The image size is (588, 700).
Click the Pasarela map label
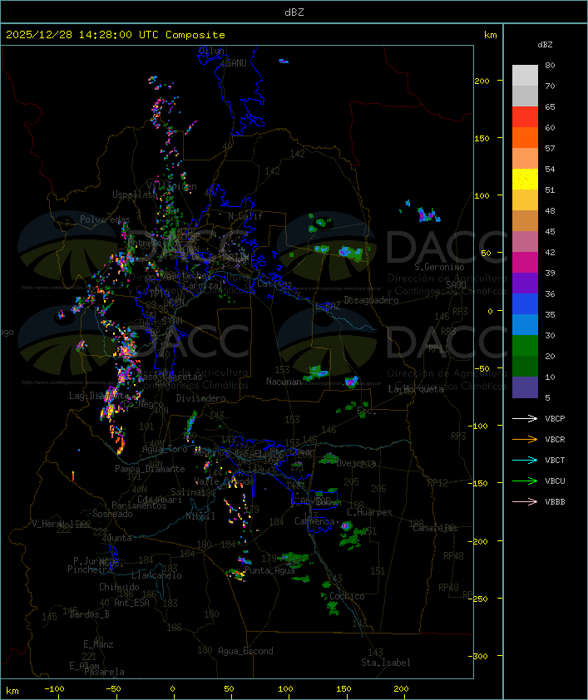click(x=104, y=672)
